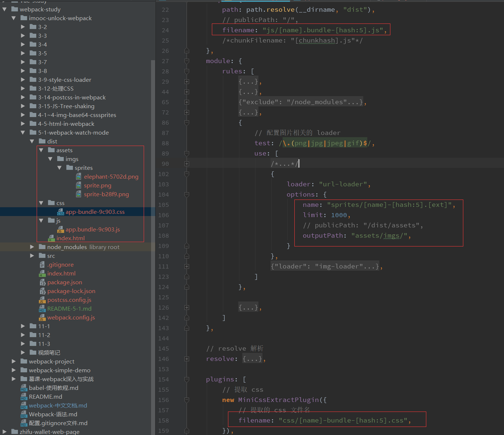Expand the 视频笔记 folder
This screenshot has width=504, height=435.
[x=23, y=352]
